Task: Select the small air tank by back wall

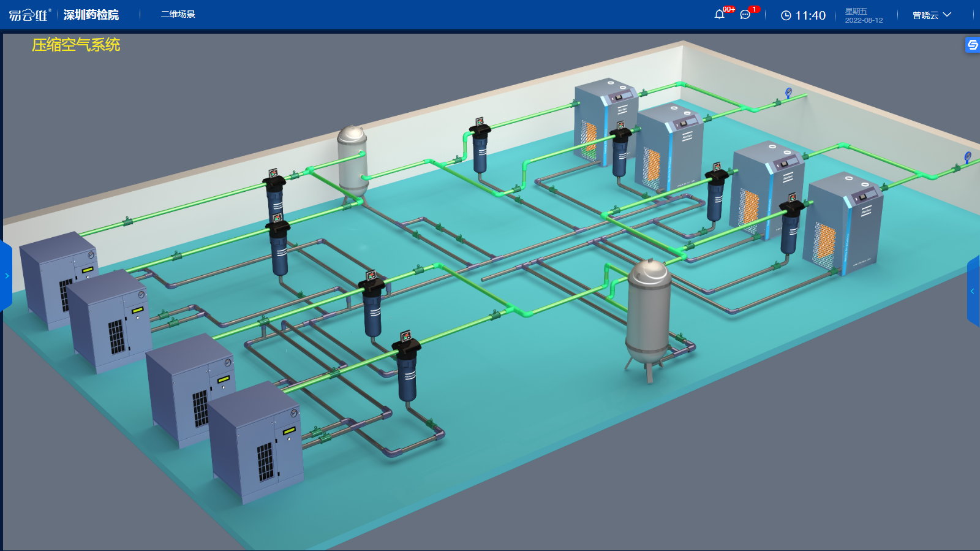Action: click(x=353, y=159)
